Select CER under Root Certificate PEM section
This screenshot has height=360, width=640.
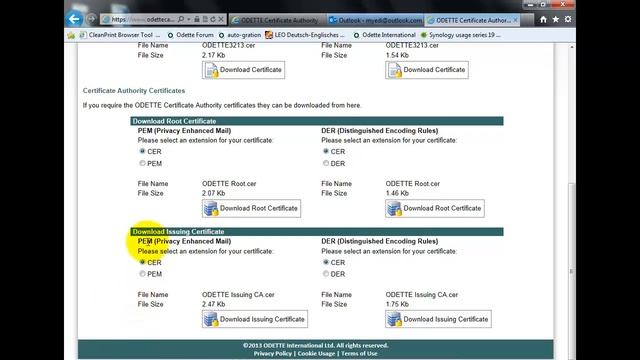(142, 151)
